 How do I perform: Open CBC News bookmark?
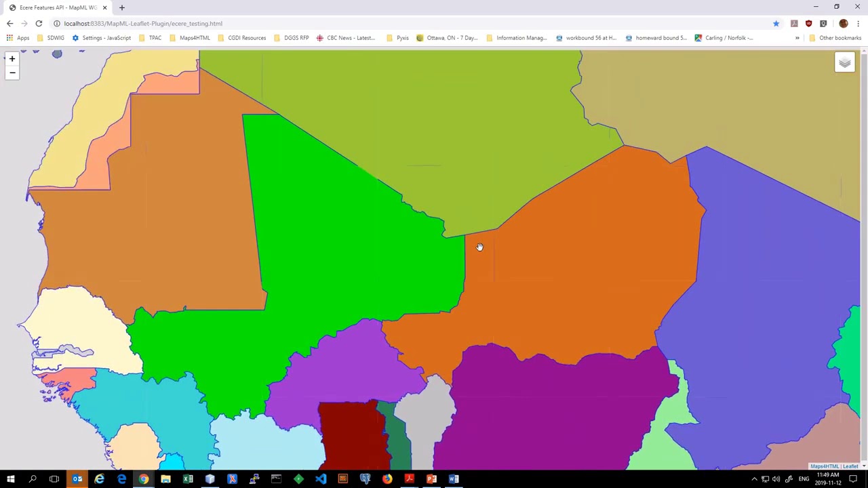pos(346,38)
